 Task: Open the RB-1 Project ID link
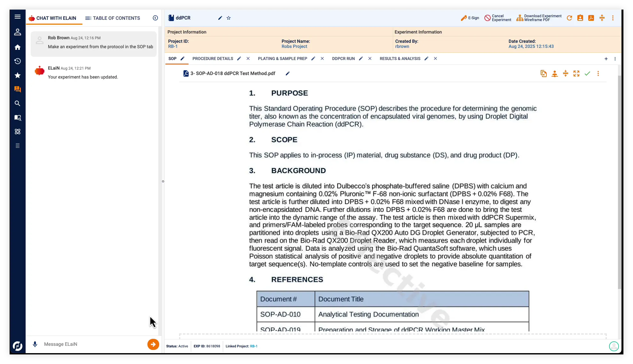173,46
